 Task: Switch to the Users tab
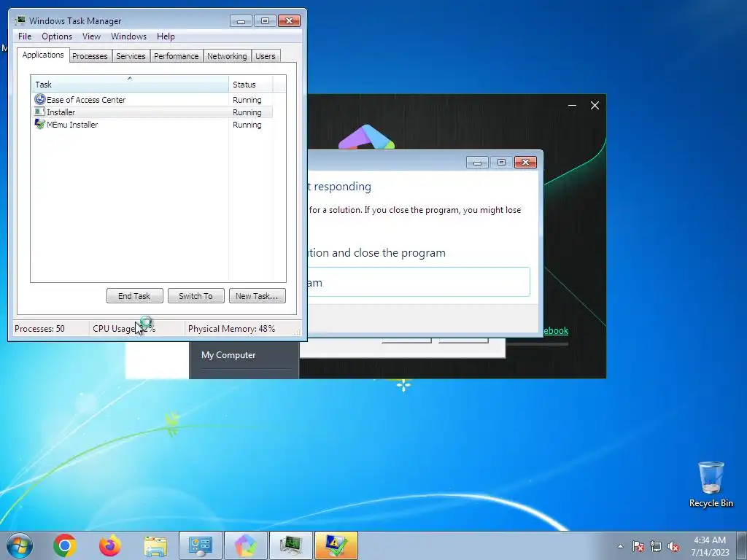tap(266, 56)
